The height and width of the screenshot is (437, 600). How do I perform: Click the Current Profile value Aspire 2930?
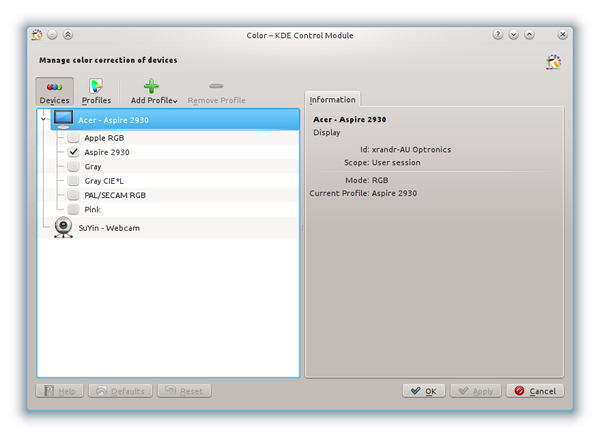coord(394,193)
